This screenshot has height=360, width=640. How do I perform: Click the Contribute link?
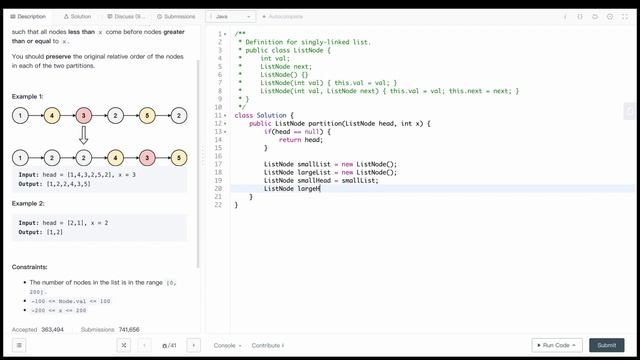[x=268, y=345]
